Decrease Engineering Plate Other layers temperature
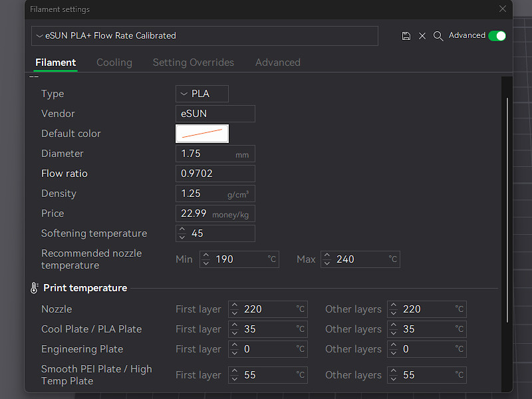Viewport: 532px width, 399px height. [394, 353]
